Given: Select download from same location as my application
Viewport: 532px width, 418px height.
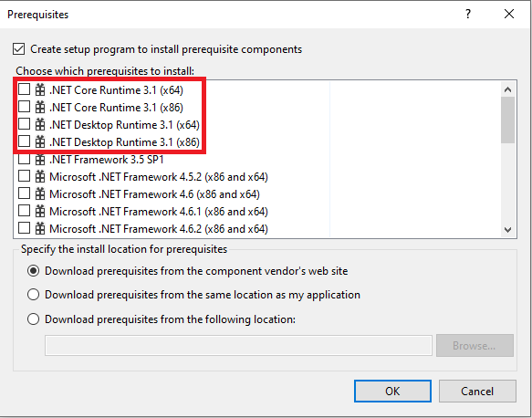Looking at the screenshot, I should point(33,295).
